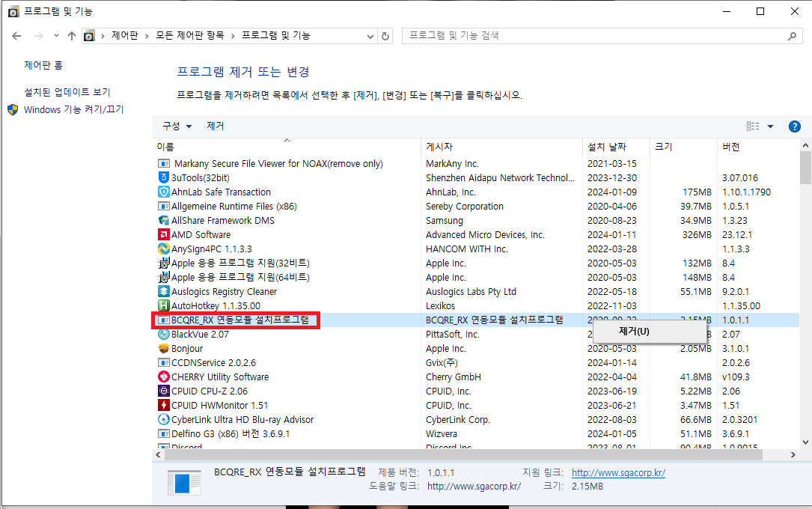This screenshot has height=509, width=812.
Task: Sort by the 설치 날짜 column header
Action: 616,147
